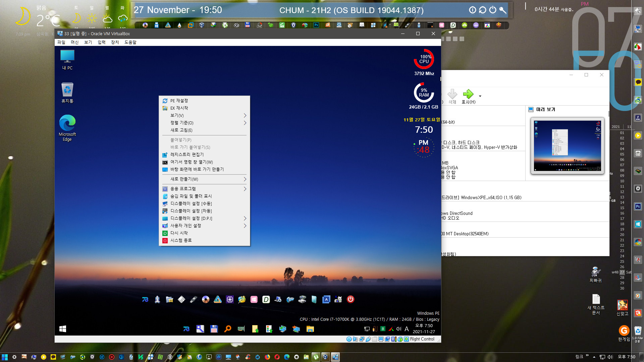This screenshot has width=644, height=362.
Task: Click the VM Start button
Action: point(63,329)
